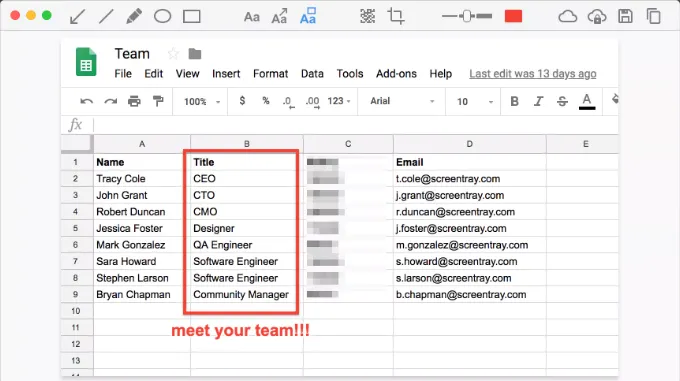680x381 pixels.
Task: Save the screenshot with floppy icon
Action: (x=625, y=16)
